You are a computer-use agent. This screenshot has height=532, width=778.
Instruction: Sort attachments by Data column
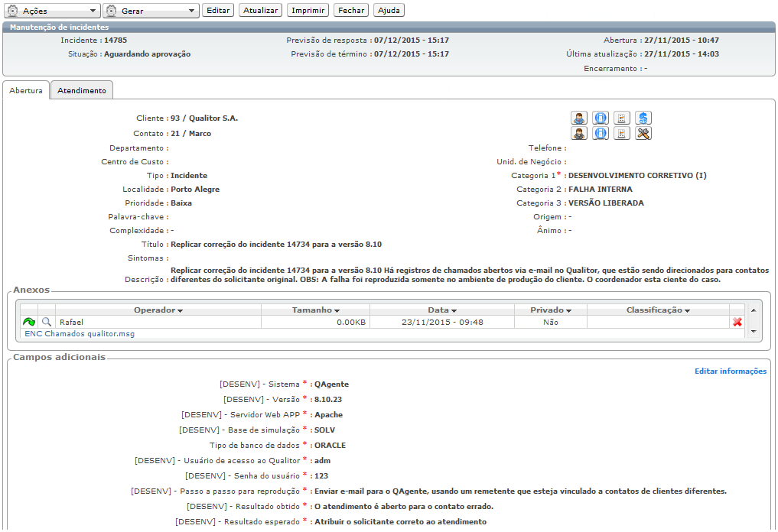coord(442,310)
